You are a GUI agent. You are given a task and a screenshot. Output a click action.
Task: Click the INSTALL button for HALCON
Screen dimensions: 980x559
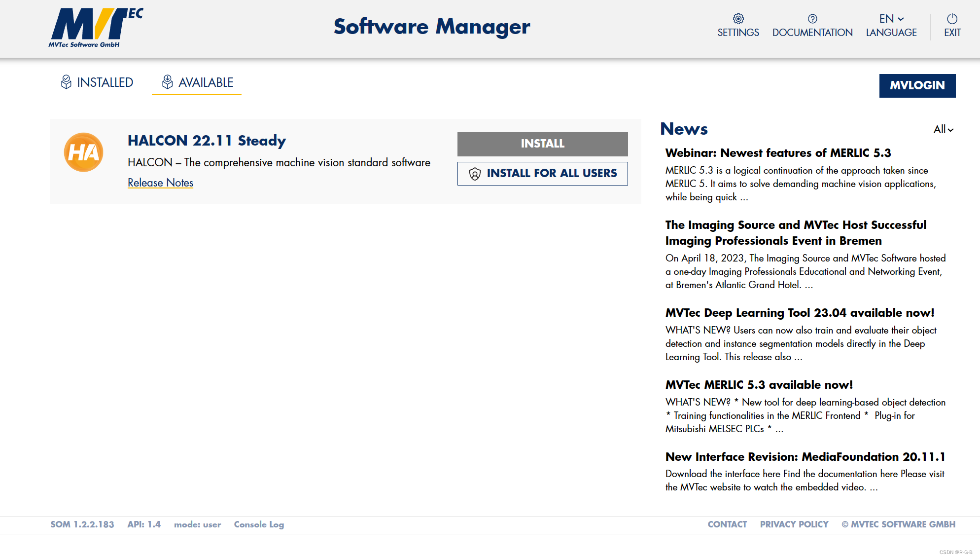(542, 144)
